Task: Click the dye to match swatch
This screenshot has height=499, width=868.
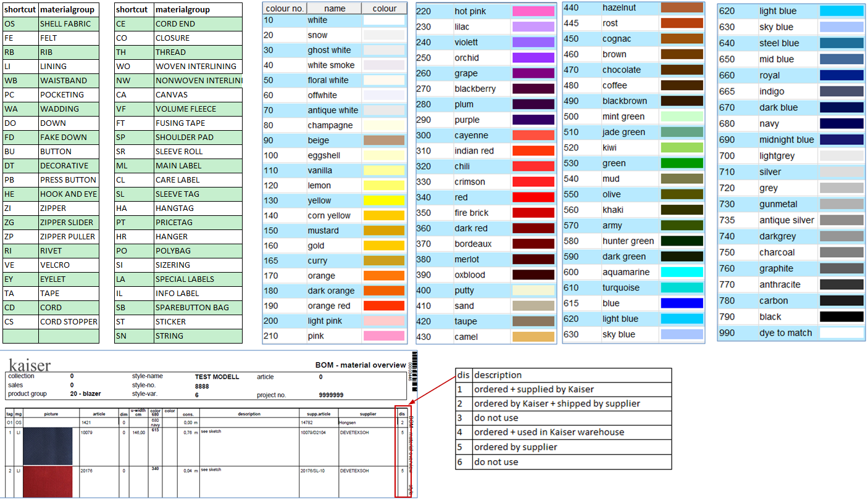Action: [841, 332]
